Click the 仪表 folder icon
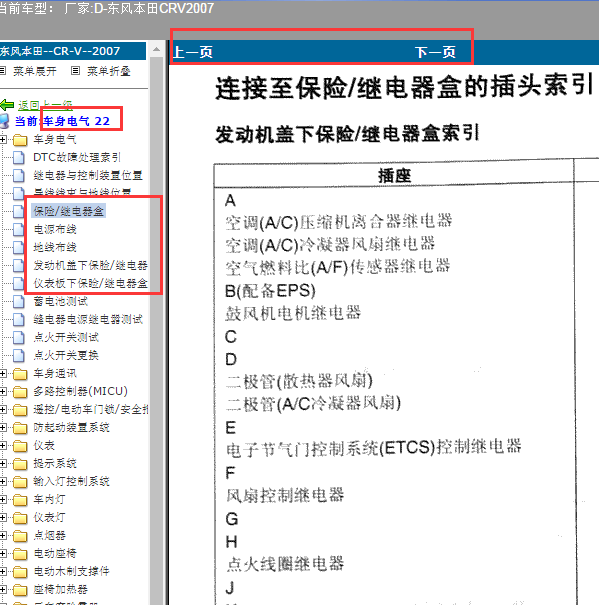Screen dimensions: 599x605 click(x=20, y=446)
